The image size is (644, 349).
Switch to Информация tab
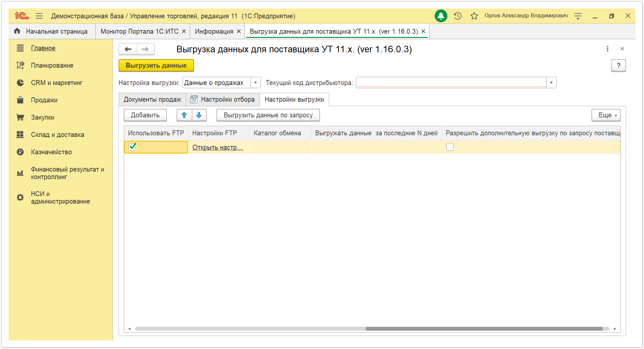click(214, 31)
